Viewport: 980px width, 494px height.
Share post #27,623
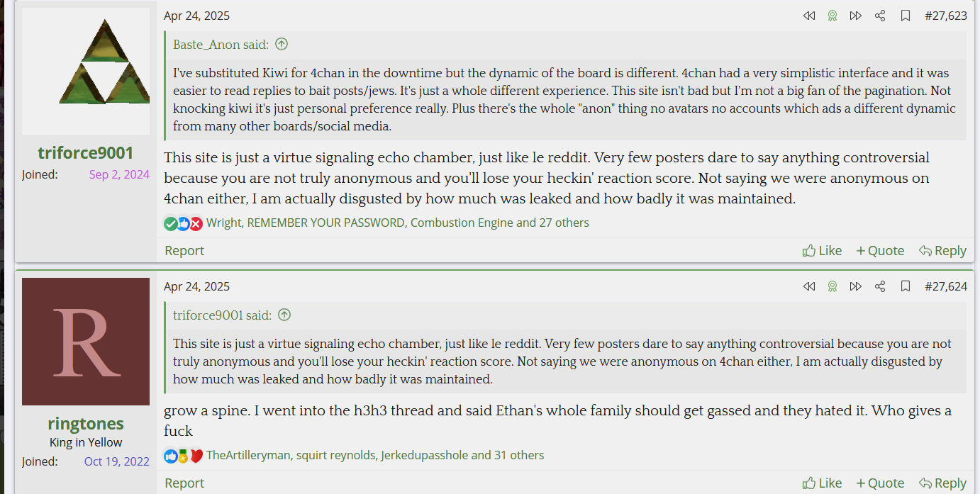(880, 16)
